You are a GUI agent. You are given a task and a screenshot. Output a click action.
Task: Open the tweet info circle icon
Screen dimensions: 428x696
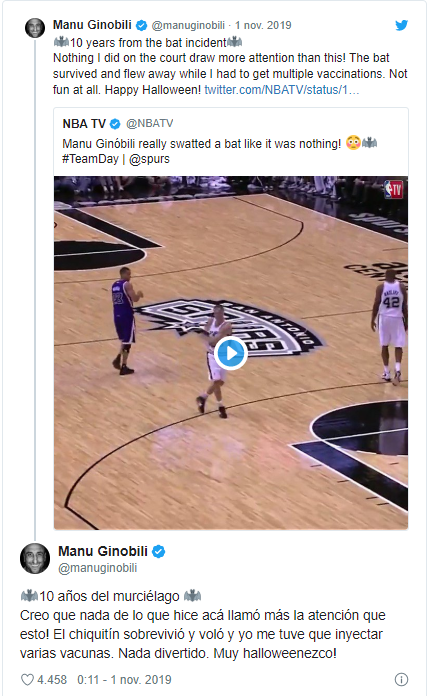[x=401, y=679]
